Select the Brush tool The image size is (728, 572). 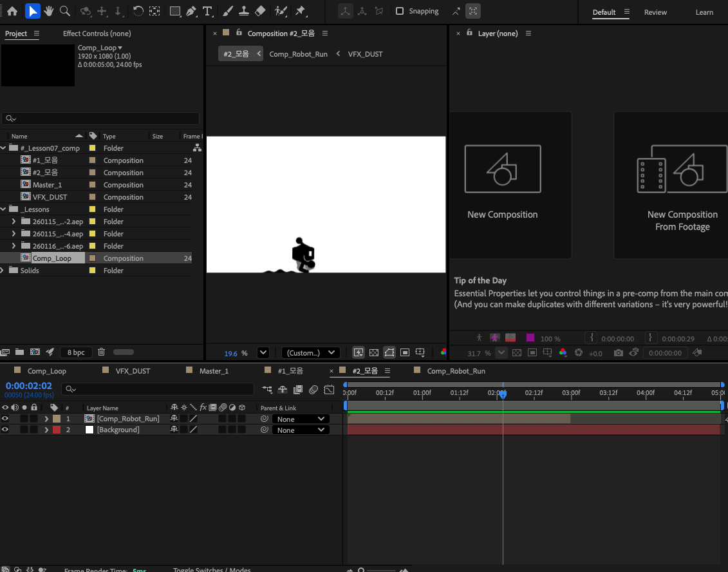(x=227, y=11)
